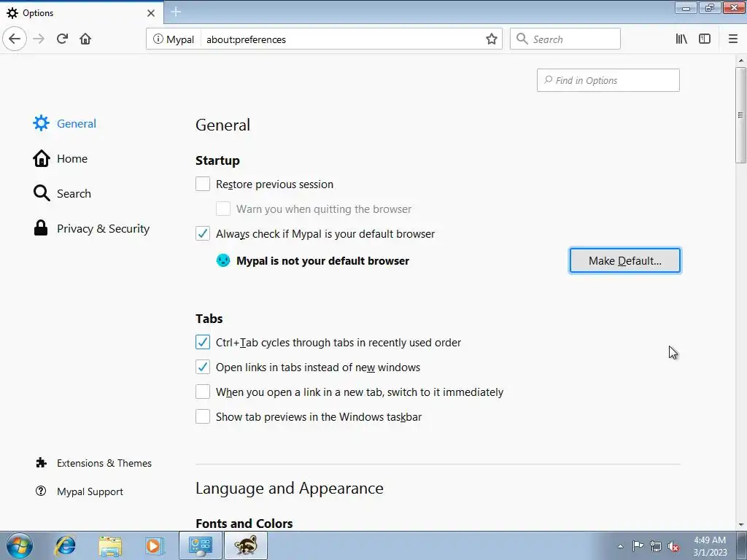
Task: Click the Tabs section heading
Action: pos(209,319)
